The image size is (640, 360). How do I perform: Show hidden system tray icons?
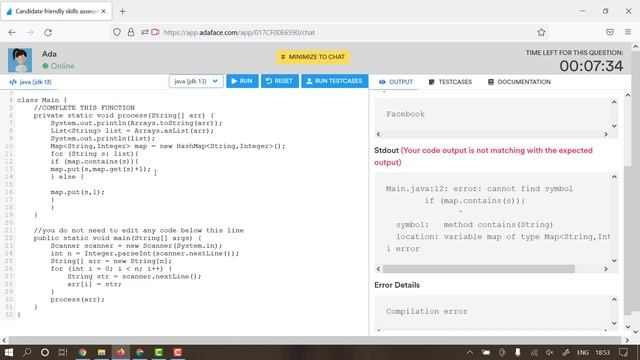(469, 352)
